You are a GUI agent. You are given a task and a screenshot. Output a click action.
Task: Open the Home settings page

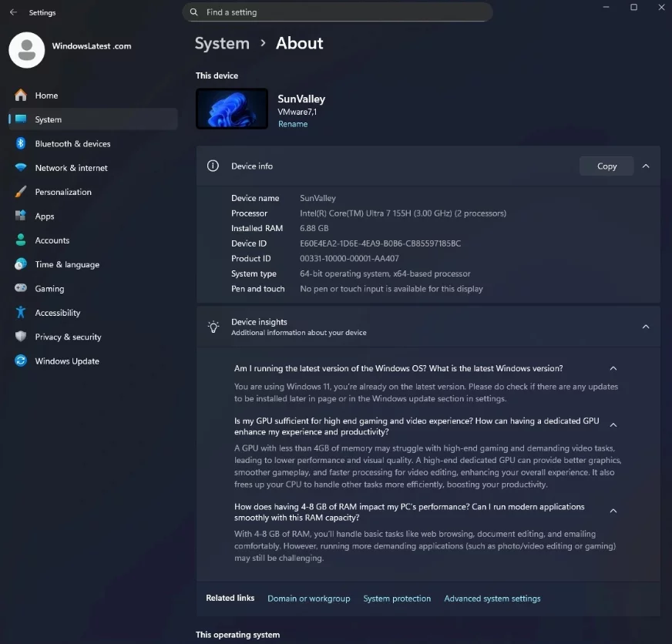pos(93,95)
